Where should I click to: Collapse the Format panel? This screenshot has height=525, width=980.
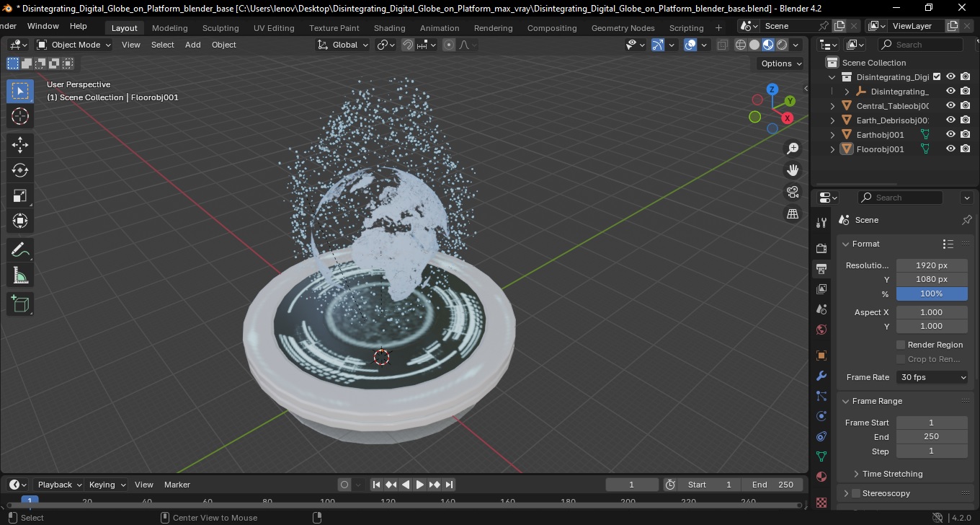coord(846,244)
